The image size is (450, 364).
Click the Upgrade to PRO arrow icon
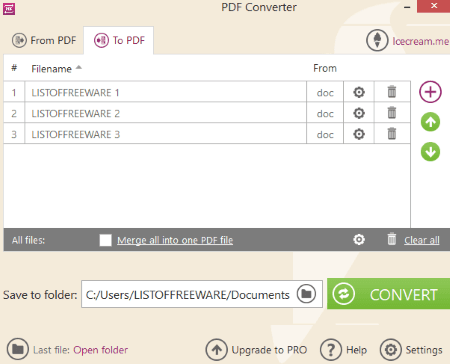217,350
